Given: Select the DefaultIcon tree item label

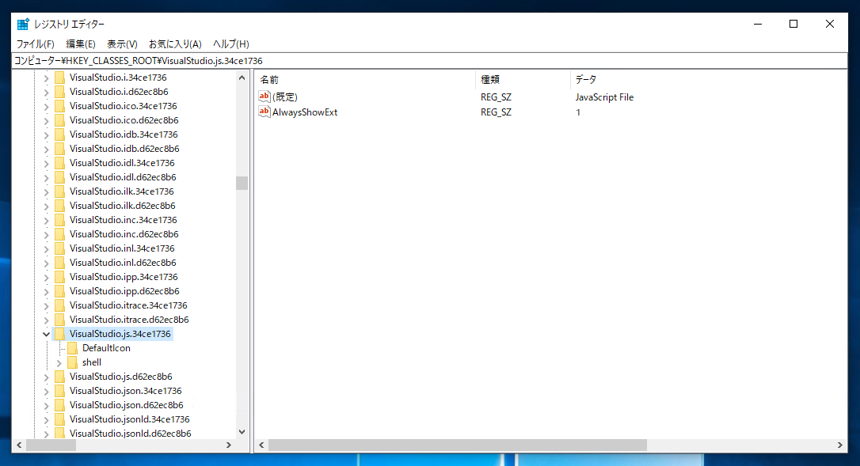Looking at the screenshot, I should pyautogui.click(x=106, y=348).
